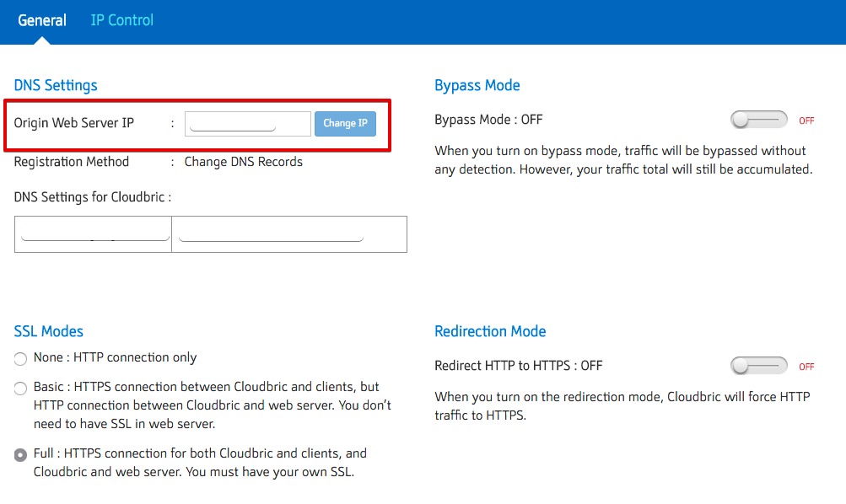The width and height of the screenshot is (846, 504).
Task: Click the Redirection Mode section heading
Action: (x=489, y=331)
